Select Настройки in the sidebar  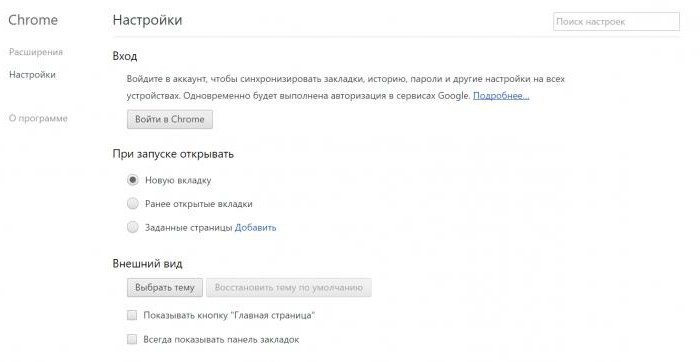tap(32, 75)
